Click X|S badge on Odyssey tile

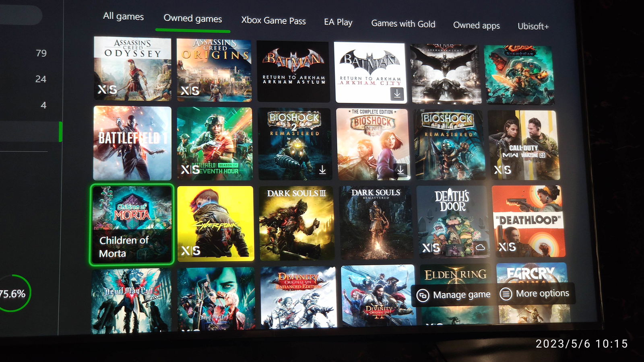tap(107, 89)
